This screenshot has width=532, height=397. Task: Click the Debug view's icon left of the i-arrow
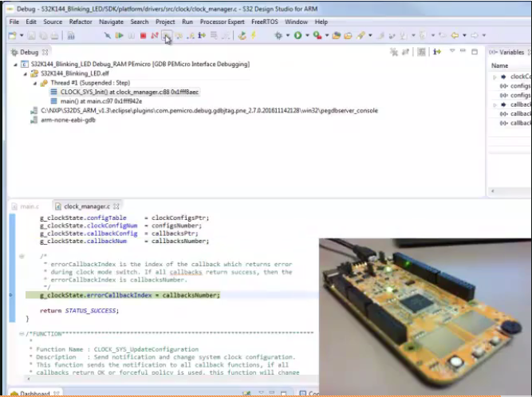(x=421, y=52)
